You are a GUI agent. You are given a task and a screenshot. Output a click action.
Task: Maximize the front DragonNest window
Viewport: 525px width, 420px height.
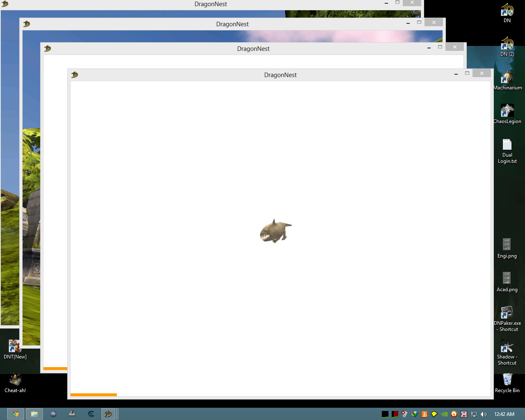(x=467, y=73)
